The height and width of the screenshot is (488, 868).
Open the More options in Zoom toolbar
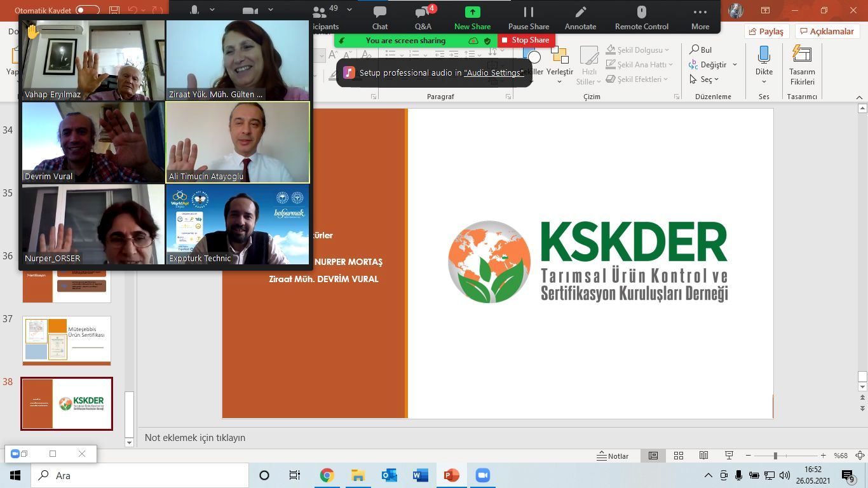click(700, 18)
